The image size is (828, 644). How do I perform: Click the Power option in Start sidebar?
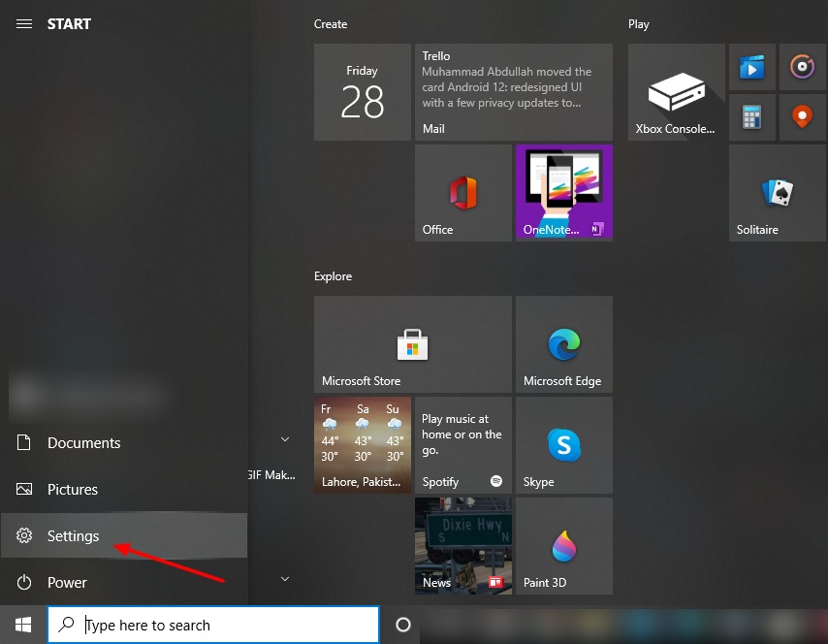pos(124,582)
